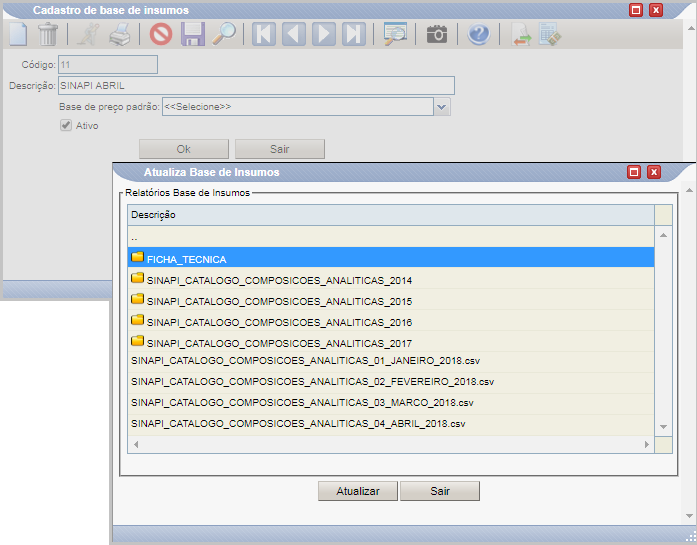Click the list's scroll right arrow
Viewport: 697px width, 545px height.
coord(647,445)
